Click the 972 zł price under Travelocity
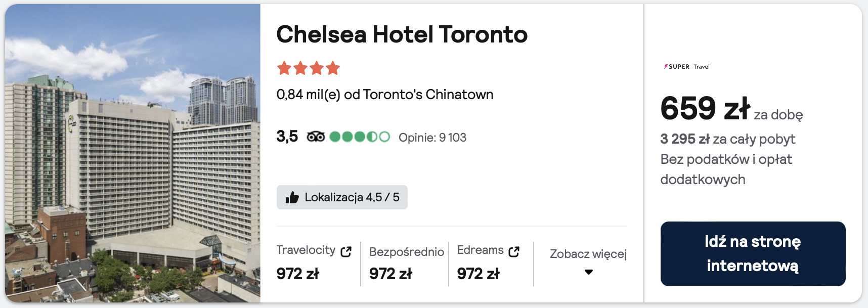Image resolution: width=868 pixels, height=308 pixels. [x=297, y=274]
